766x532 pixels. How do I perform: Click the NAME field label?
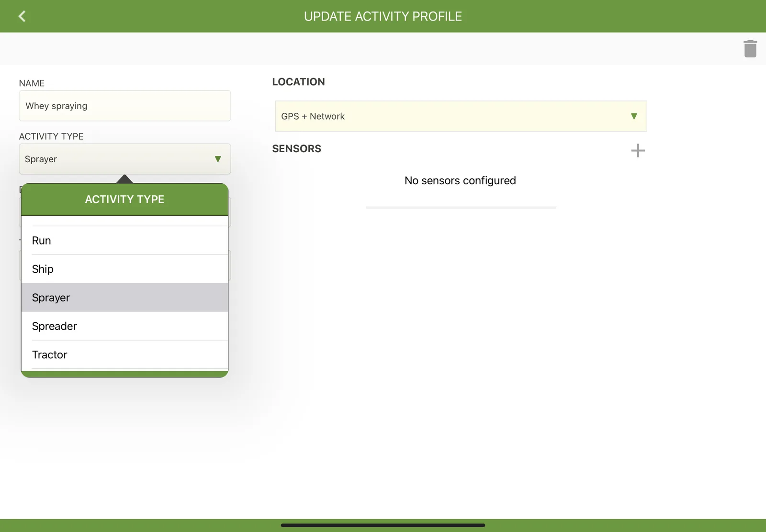32,83
